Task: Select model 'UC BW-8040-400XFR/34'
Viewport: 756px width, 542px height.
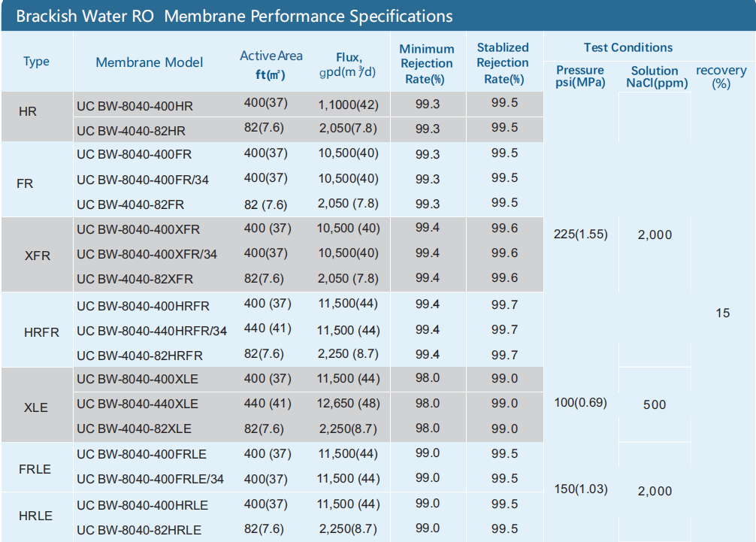Action: click(x=147, y=255)
